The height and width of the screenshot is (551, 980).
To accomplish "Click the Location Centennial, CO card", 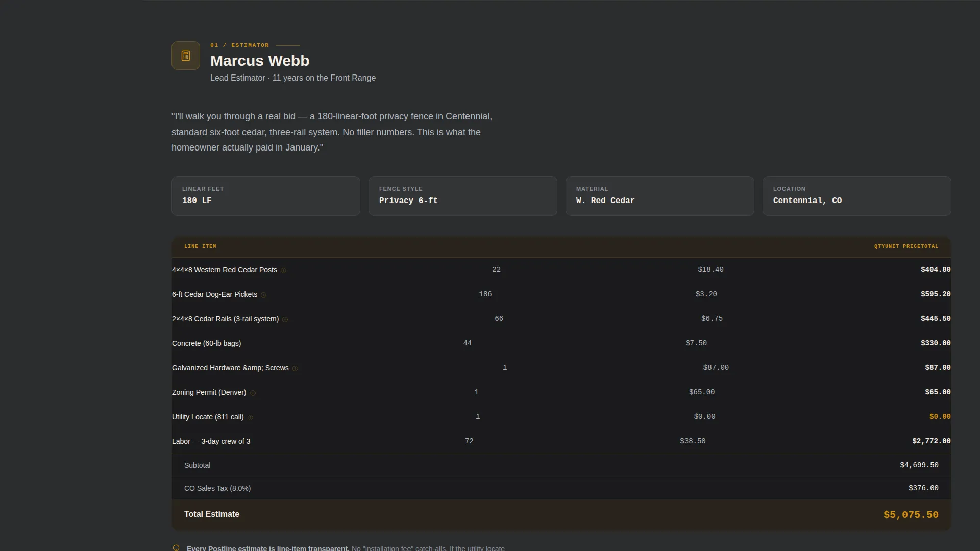I will click(857, 196).
